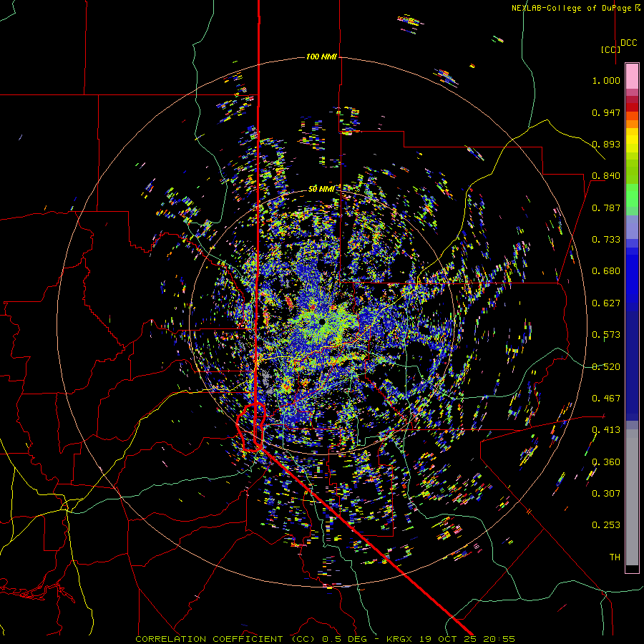Click the 100 NMI range ring label
Viewport: 644px width, 644px height.
tap(321, 57)
